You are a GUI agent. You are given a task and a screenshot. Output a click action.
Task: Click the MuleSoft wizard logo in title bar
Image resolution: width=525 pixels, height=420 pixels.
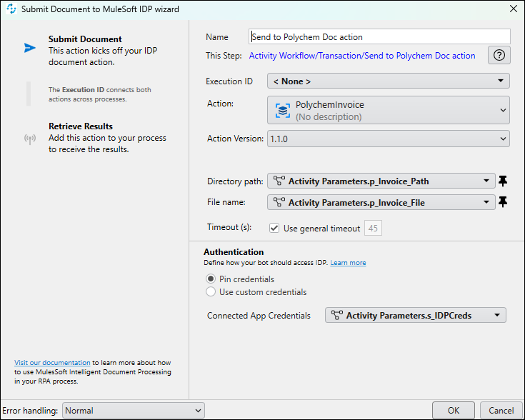point(11,9)
